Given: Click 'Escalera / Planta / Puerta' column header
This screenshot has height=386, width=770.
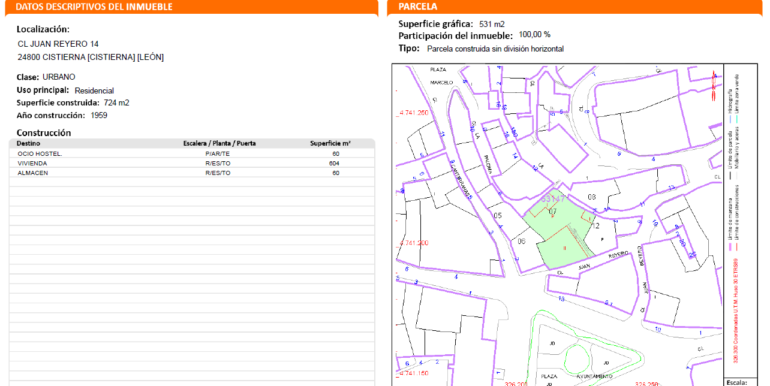Looking at the screenshot, I should (219, 143).
